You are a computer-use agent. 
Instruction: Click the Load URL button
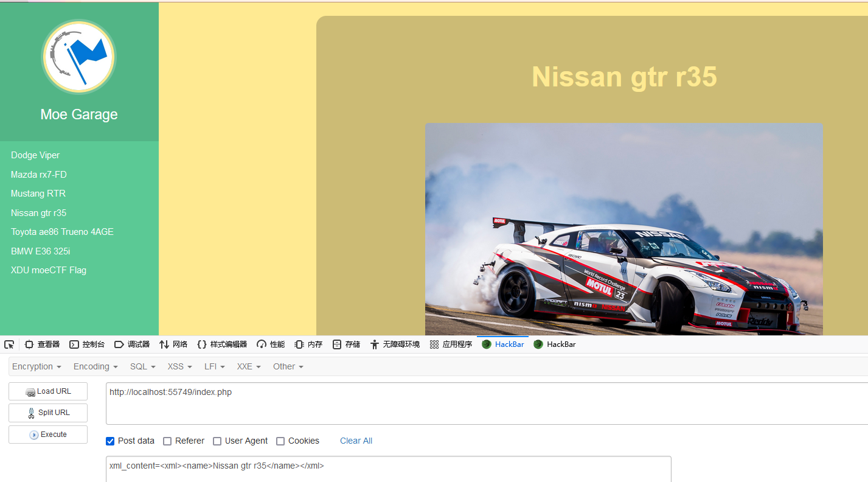tap(48, 391)
